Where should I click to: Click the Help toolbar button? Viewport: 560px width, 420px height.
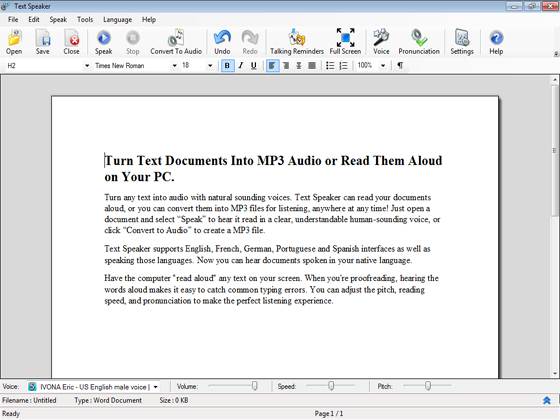tap(496, 42)
